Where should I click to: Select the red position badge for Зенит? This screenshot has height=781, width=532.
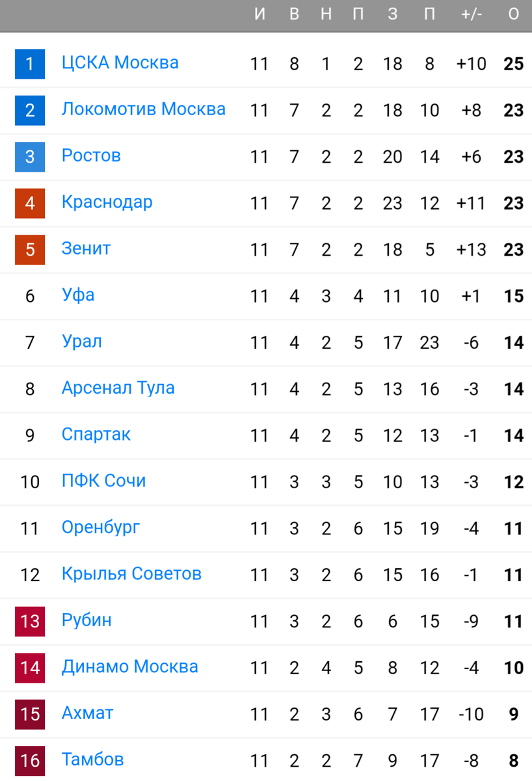point(29,249)
